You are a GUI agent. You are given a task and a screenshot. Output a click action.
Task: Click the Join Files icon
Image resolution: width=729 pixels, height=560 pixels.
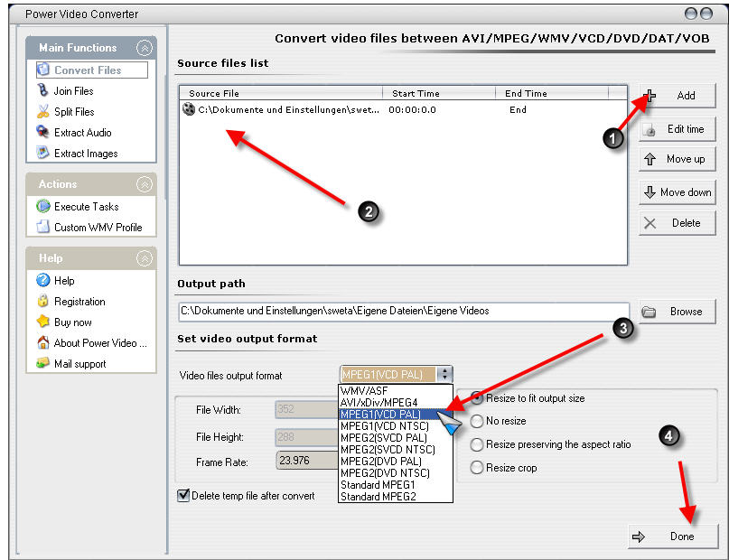(42, 90)
